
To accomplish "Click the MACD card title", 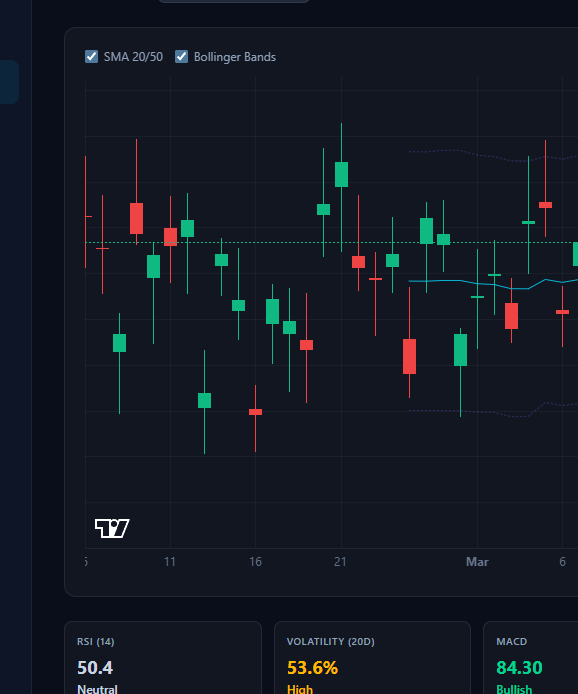I will [512, 641].
